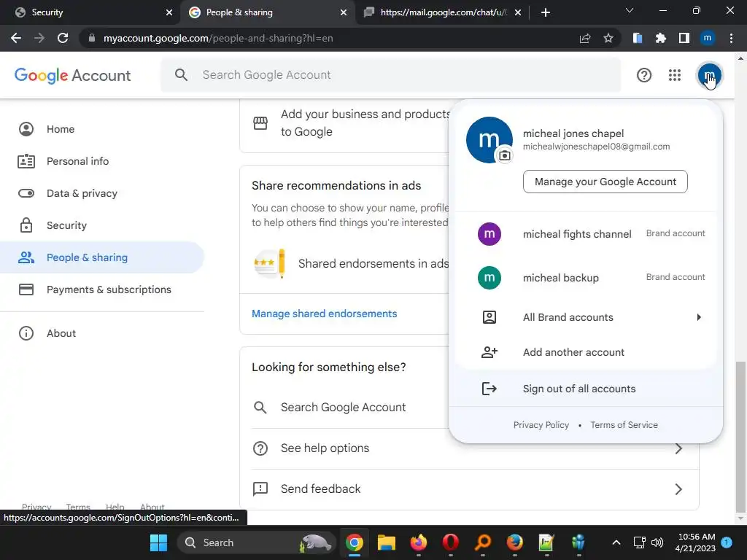Viewport: 747px width, 560px height.
Task: Click the Shared endorsements star badge icon
Action: pos(269,263)
